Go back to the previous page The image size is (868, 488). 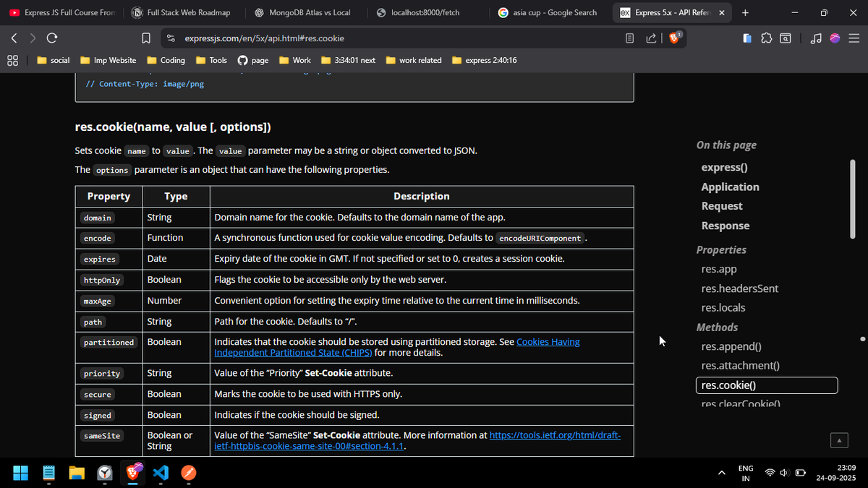point(14,38)
